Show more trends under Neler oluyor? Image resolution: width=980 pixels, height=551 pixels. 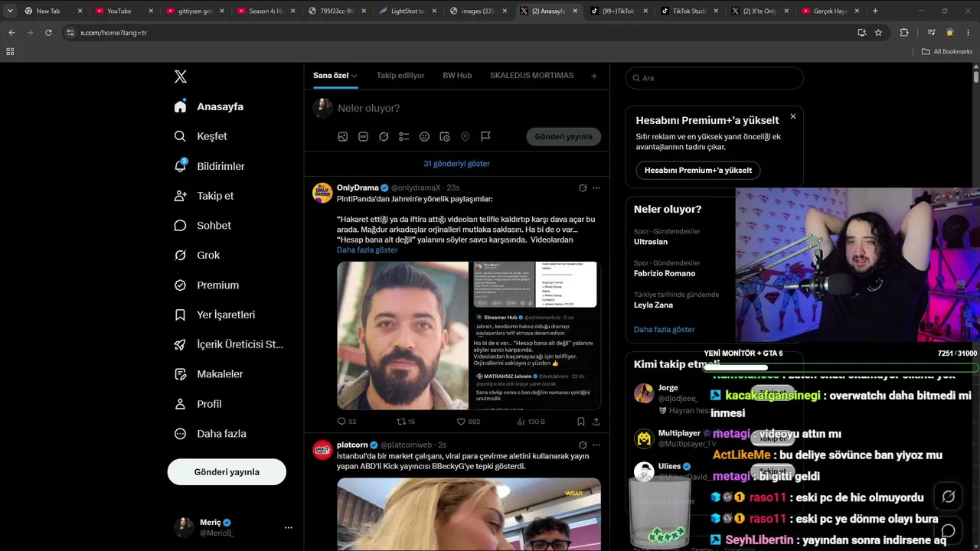[x=665, y=330]
